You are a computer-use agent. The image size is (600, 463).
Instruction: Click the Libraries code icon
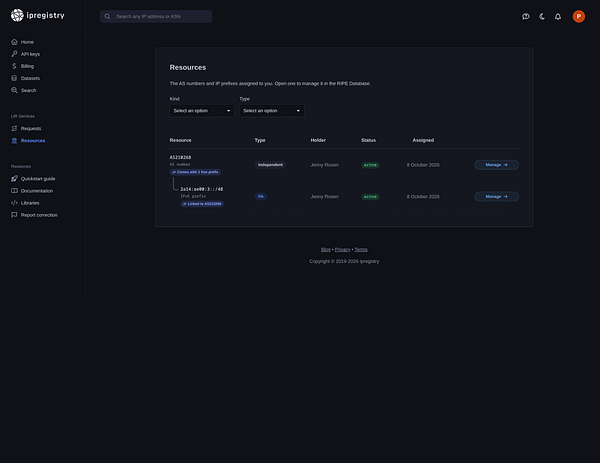pos(14,203)
